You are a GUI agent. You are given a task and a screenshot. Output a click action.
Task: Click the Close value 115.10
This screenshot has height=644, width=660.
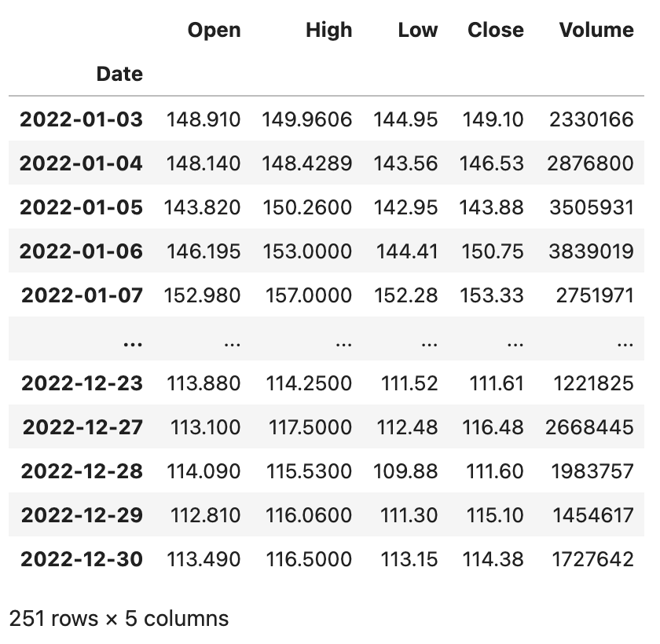coord(495,515)
